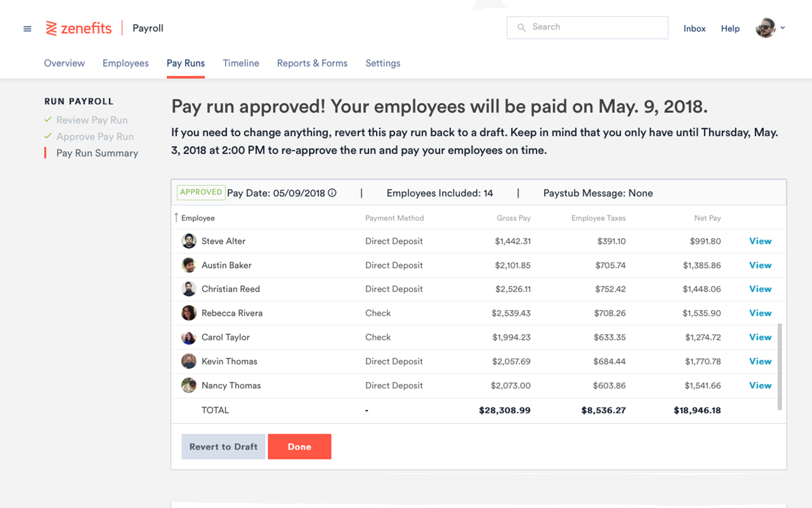View Christian Reed's pay details
The height and width of the screenshot is (508, 812).
[760, 289]
